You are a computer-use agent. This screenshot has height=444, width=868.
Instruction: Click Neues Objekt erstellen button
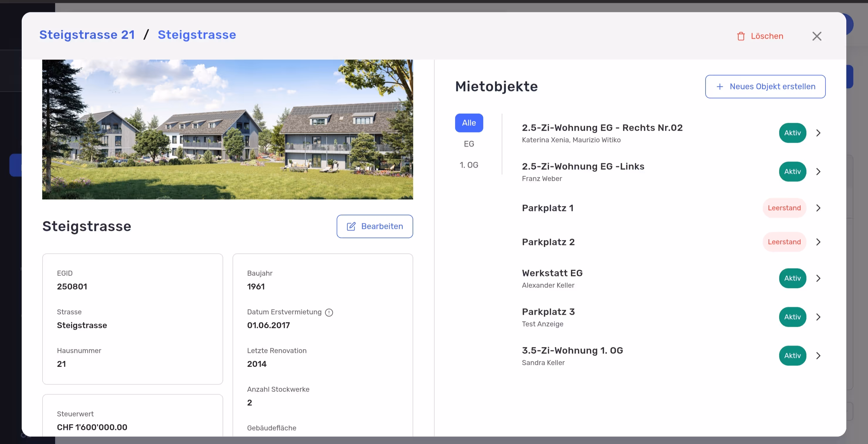[x=765, y=86]
